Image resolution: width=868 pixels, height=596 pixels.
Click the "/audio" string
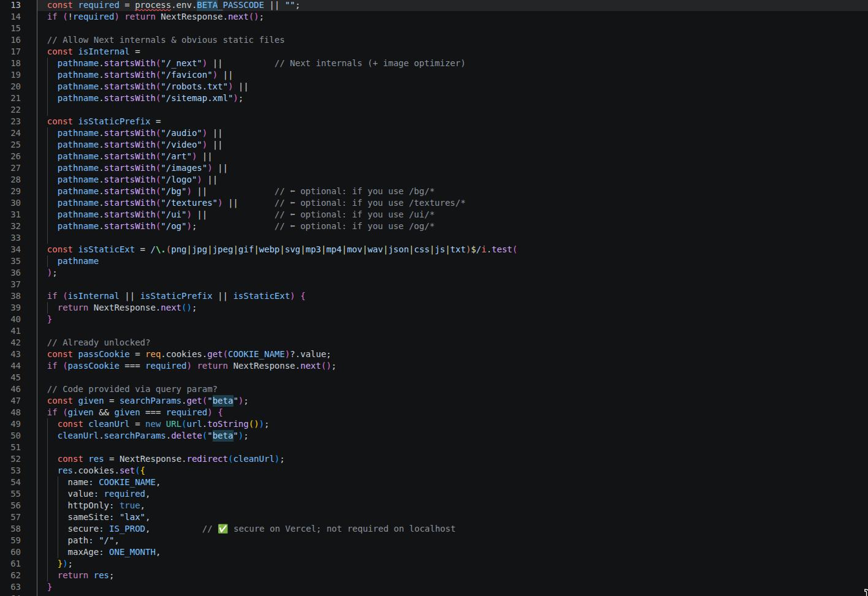click(x=181, y=133)
